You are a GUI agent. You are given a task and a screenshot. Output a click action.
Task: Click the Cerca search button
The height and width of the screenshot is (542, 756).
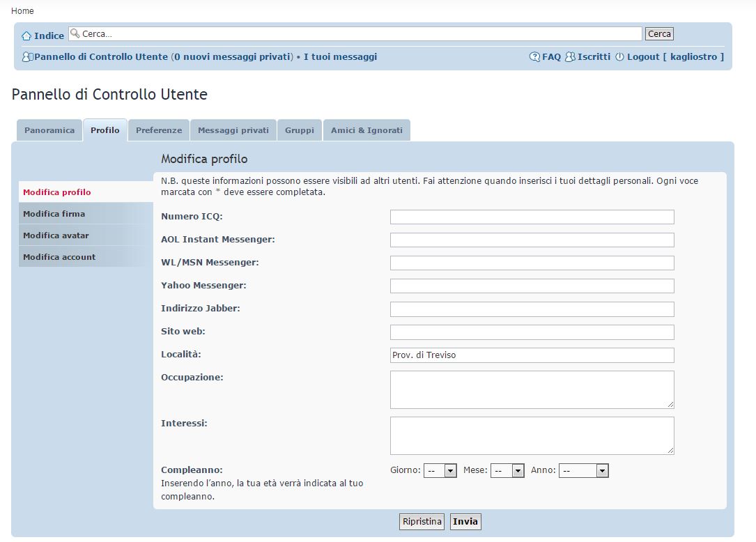pos(659,34)
